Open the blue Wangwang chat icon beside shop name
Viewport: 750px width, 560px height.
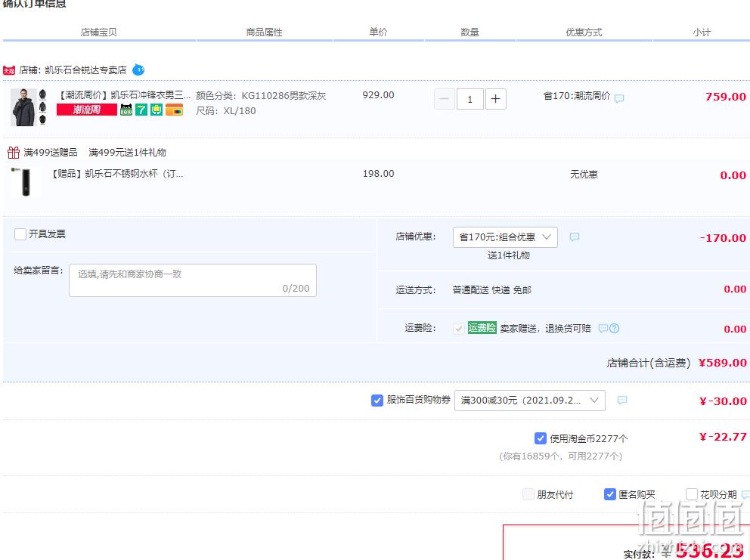138,70
